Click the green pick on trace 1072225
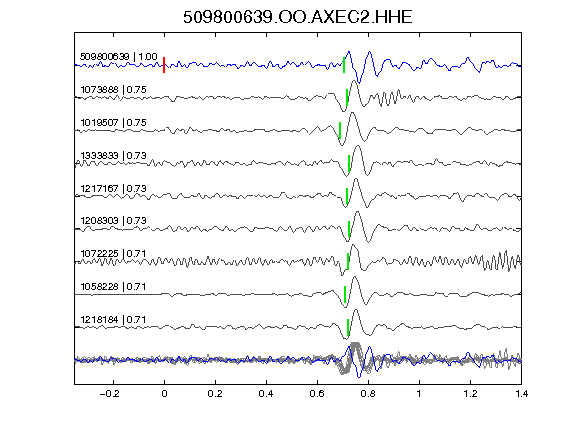576x432 pixels. click(348, 262)
